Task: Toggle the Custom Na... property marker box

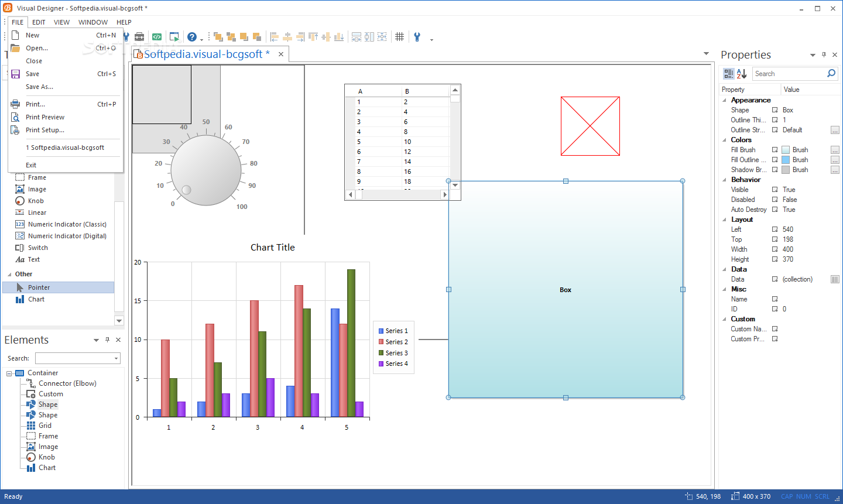Action: [775, 329]
